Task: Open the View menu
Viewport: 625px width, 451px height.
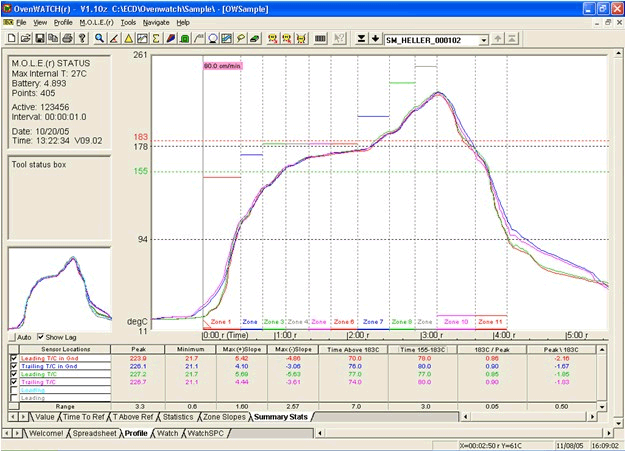Action: (x=40, y=23)
